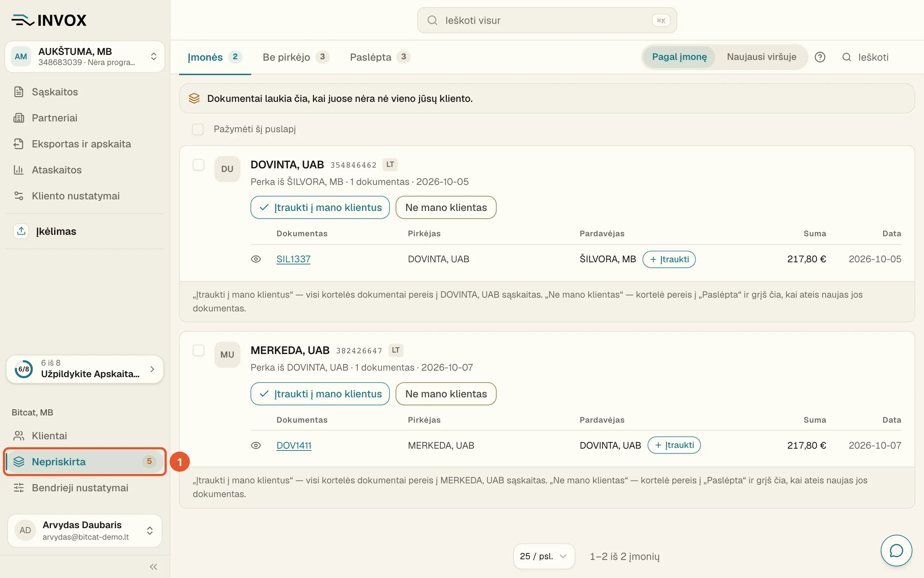
Task: Open the Ieškoti search in the tab bar
Action: pyautogui.click(x=866, y=57)
